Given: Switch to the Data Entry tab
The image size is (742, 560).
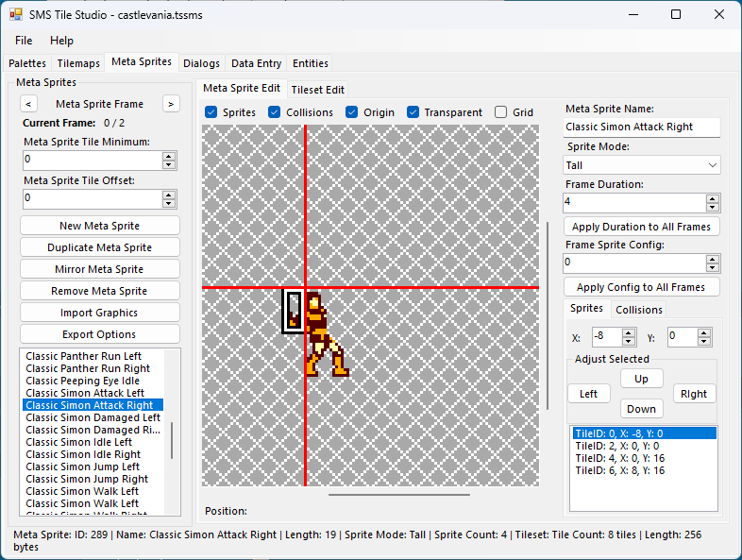Looking at the screenshot, I should coord(257,63).
